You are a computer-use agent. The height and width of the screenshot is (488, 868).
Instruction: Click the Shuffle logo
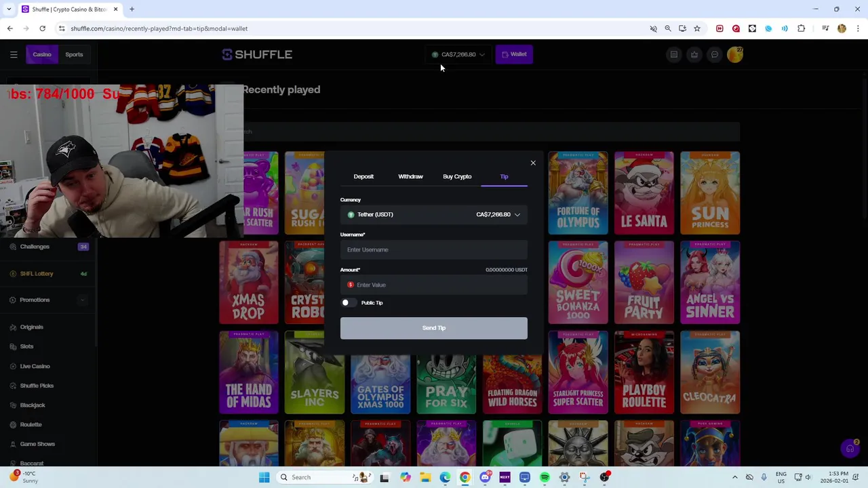pyautogui.click(x=257, y=54)
